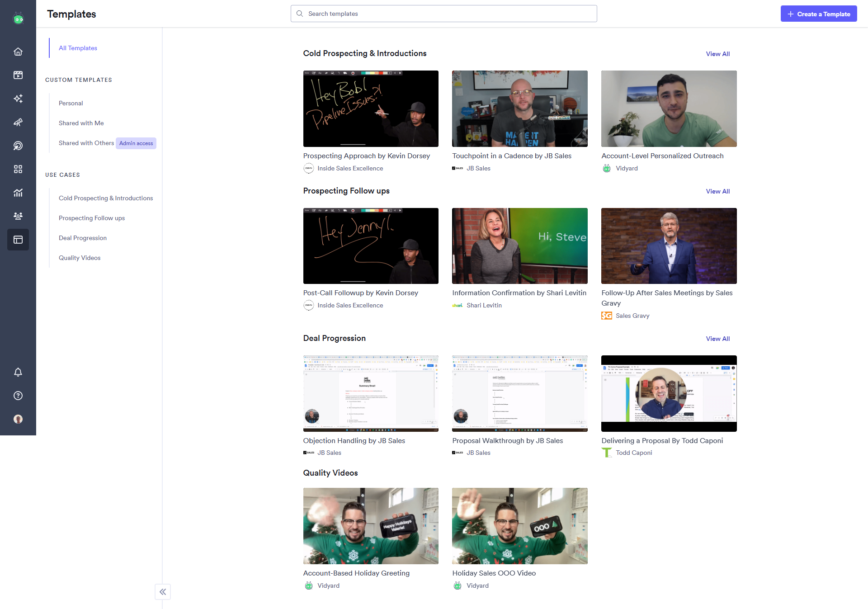Open the video library icon
This screenshot has width=868, height=609.
pyautogui.click(x=18, y=75)
